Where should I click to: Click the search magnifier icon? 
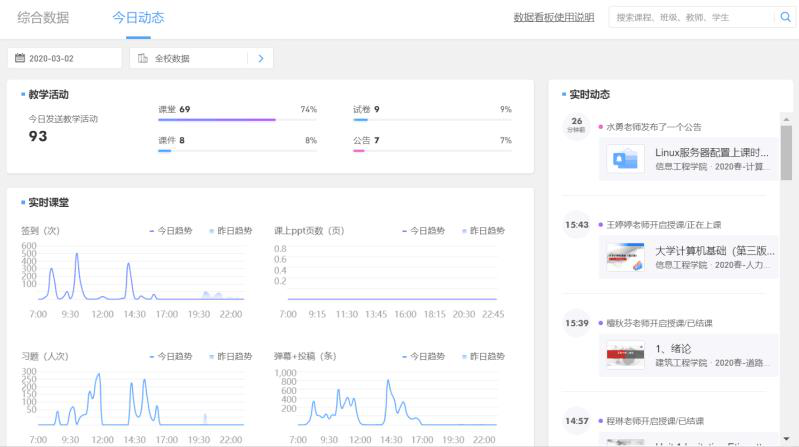click(785, 17)
